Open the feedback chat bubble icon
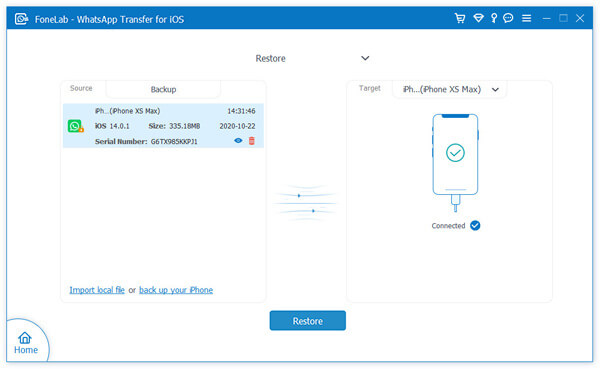 click(x=508, y=18)
